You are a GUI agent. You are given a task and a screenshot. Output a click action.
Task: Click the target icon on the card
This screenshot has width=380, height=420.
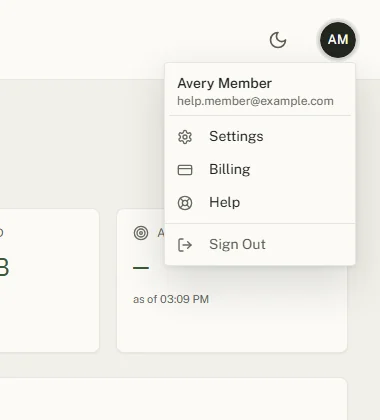(x=141, y=233)
